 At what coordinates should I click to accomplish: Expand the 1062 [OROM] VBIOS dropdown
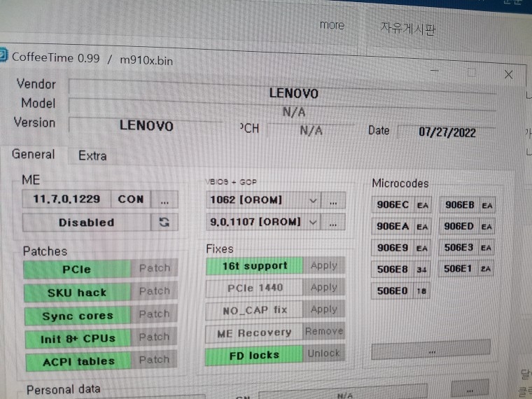click(x=313, y=200)
